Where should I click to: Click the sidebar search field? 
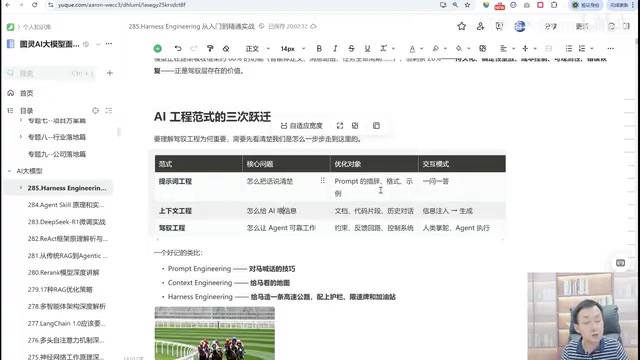click(51, 73)
